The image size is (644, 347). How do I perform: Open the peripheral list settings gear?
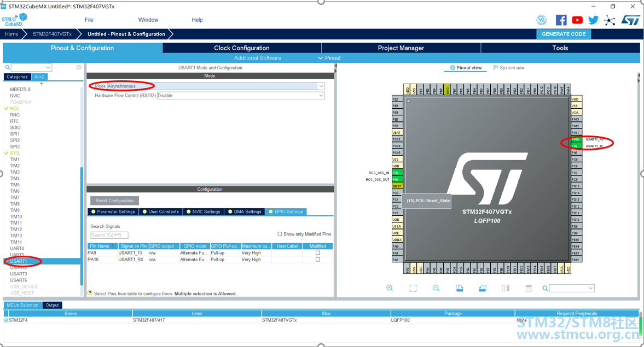click(x=79, y=67)
